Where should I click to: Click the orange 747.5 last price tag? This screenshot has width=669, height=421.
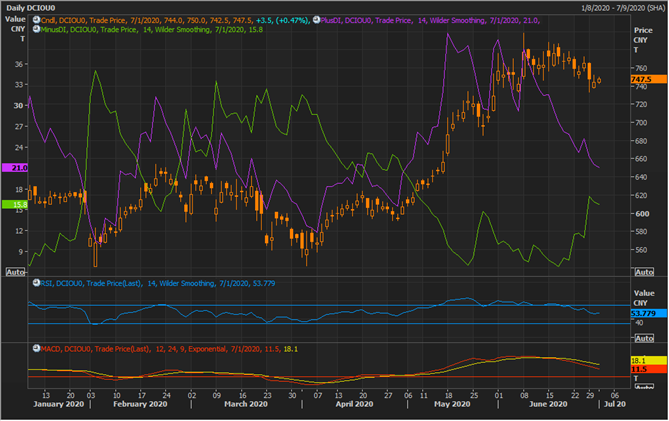click(x=649, y=79)
